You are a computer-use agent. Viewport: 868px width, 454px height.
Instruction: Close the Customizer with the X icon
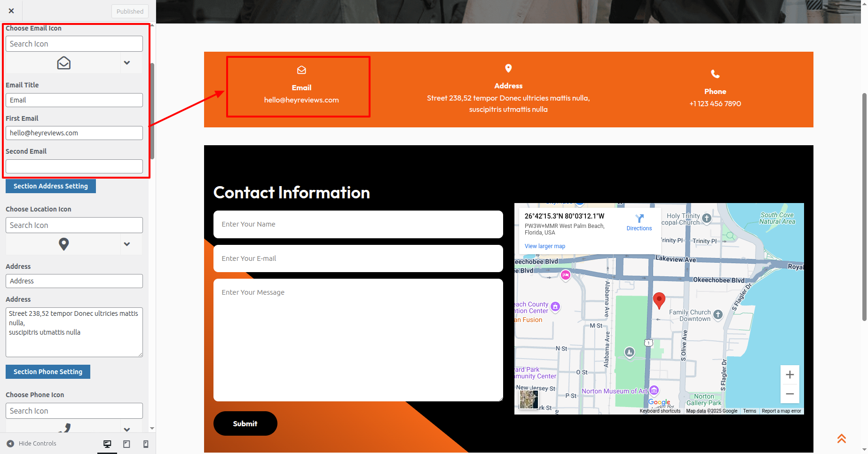[x=11, y=11]
